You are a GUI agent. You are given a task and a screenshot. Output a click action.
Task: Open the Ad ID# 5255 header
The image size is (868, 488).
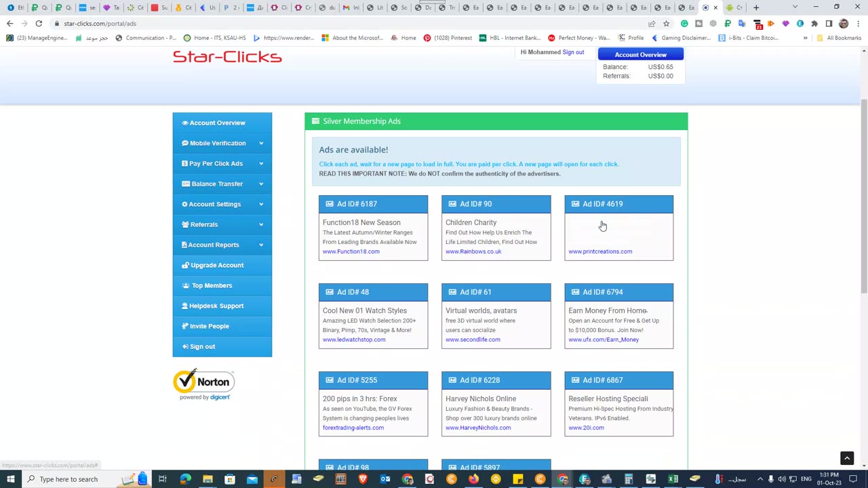point(373,380)
